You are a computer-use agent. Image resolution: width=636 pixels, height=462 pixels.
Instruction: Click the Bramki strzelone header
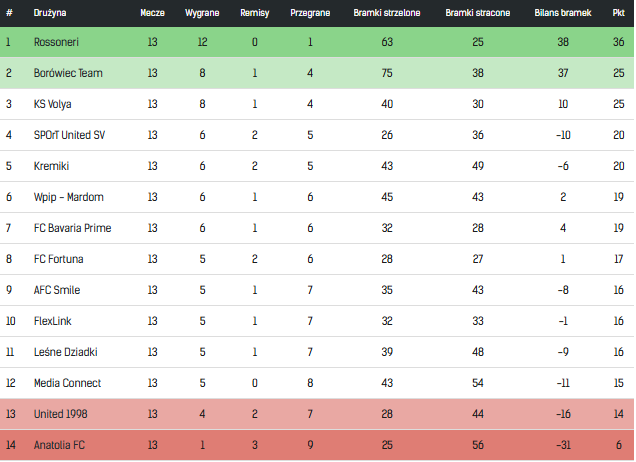point(387,13)
